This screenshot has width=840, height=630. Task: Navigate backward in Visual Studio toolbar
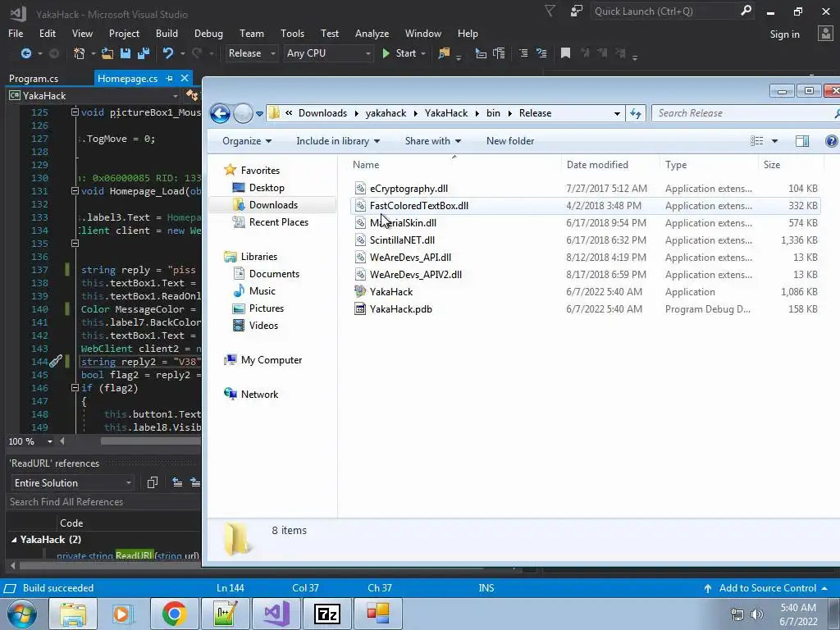pyautogui.click(x=25, y=53)
